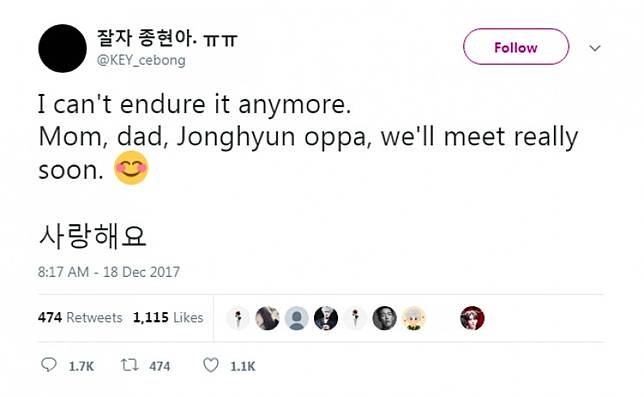Click the blushing smiley emoji
This screenshot has width=644, height=397.
131,168
